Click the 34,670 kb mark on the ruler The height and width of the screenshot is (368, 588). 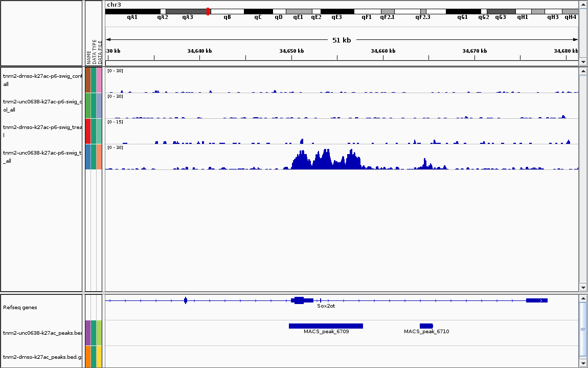[x=474, y=51]
